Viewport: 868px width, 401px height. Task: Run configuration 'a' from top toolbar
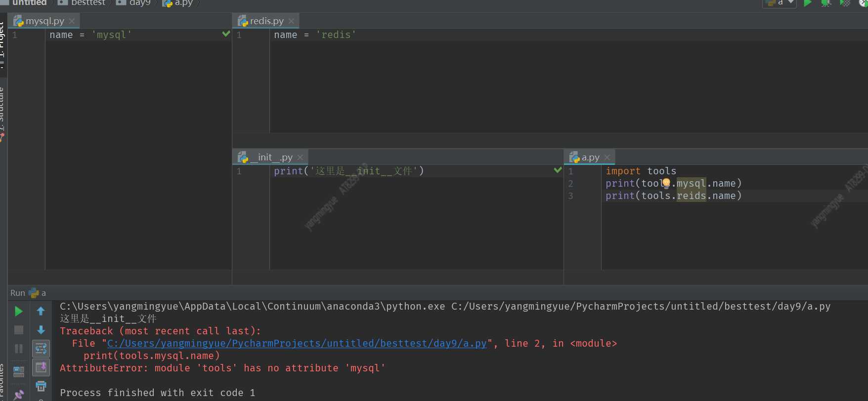click(x=808, y=3)
